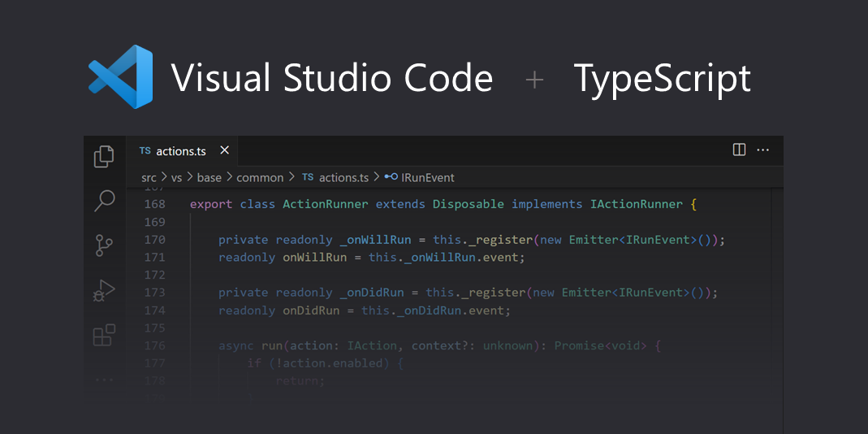The width and height of the screenshot is (868, 434).
Task: Expand the common breadcrumb folder
Action: coord(260,177)
